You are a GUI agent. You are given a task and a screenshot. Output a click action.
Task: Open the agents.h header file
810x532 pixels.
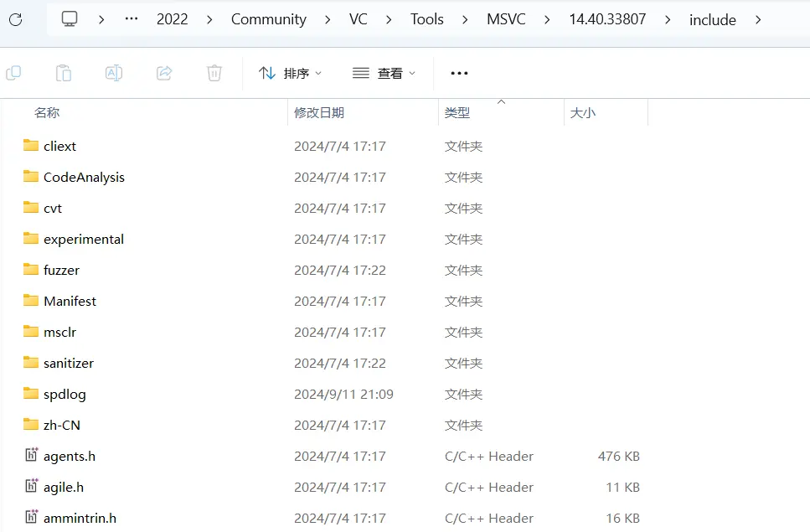69,456
